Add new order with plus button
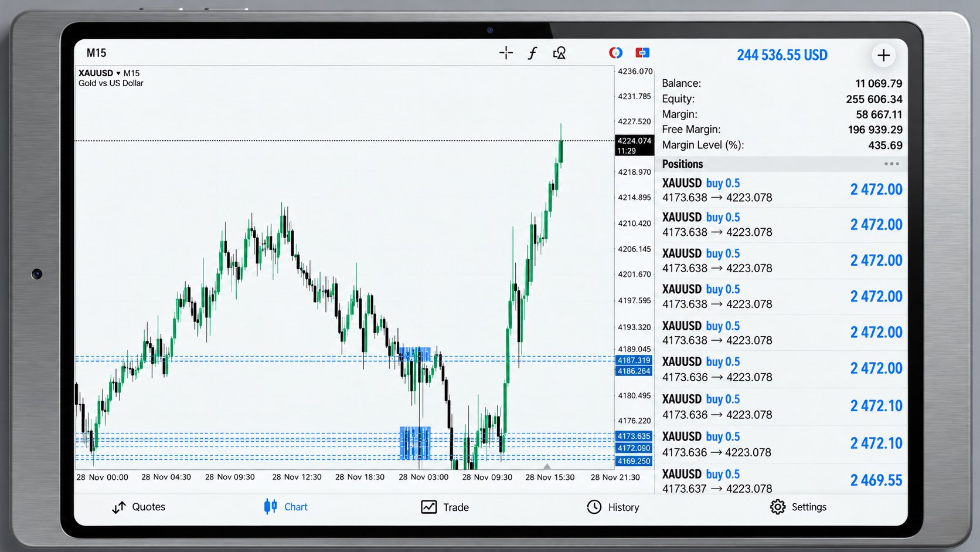 click(883, 55)
